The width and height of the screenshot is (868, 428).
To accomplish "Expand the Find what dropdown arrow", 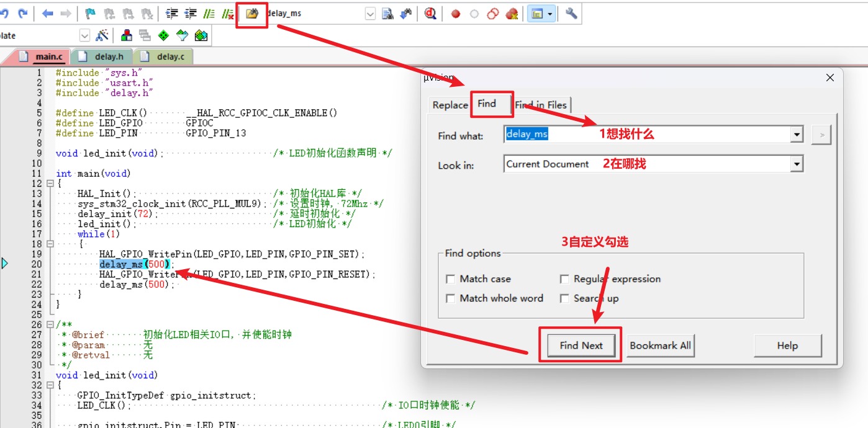I will pyautogui.click(x=796, y=134).
